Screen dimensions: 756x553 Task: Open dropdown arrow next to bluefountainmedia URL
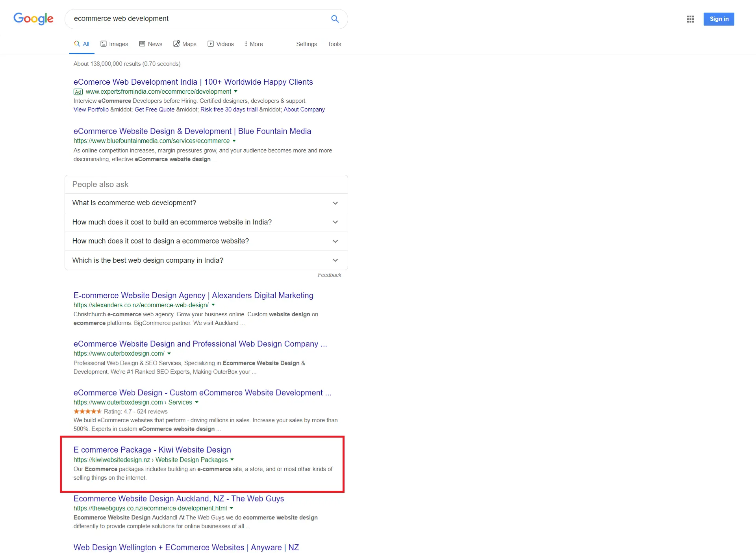pos(234,141)
